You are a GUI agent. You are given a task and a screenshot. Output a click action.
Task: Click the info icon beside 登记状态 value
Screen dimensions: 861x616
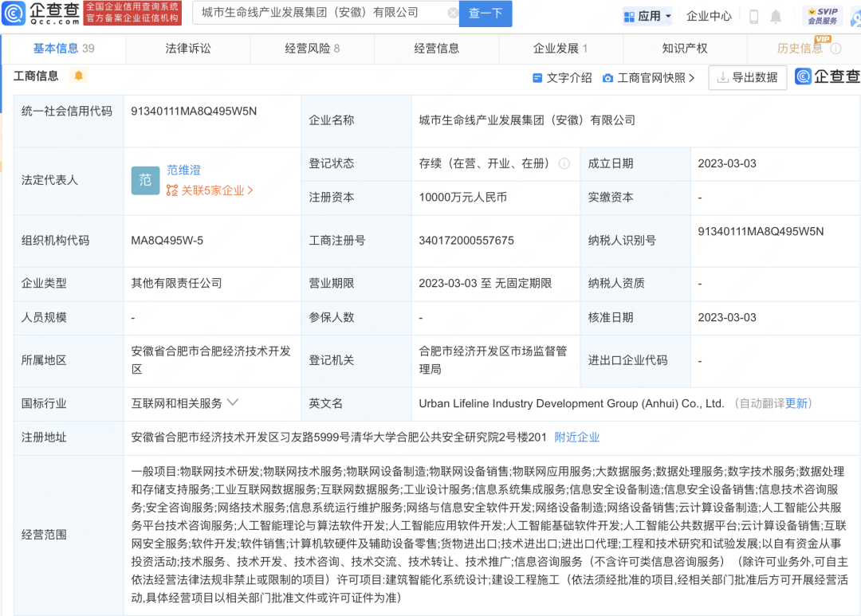click(564, 163)
